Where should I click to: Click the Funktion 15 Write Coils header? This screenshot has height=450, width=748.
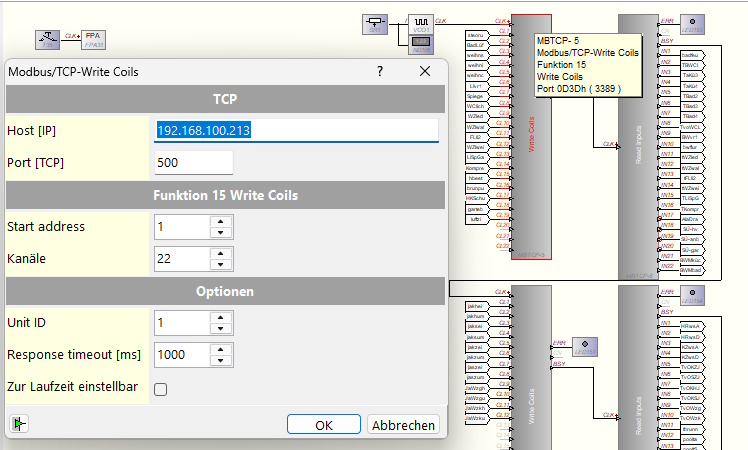pyautogui.click(x=225, y=195)
